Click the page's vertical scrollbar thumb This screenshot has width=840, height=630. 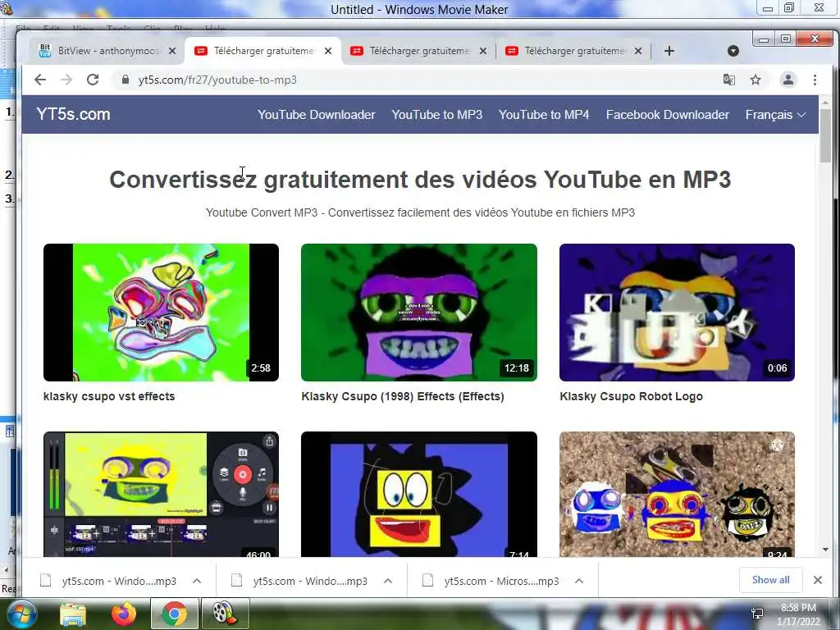click(x=825, y=135)
